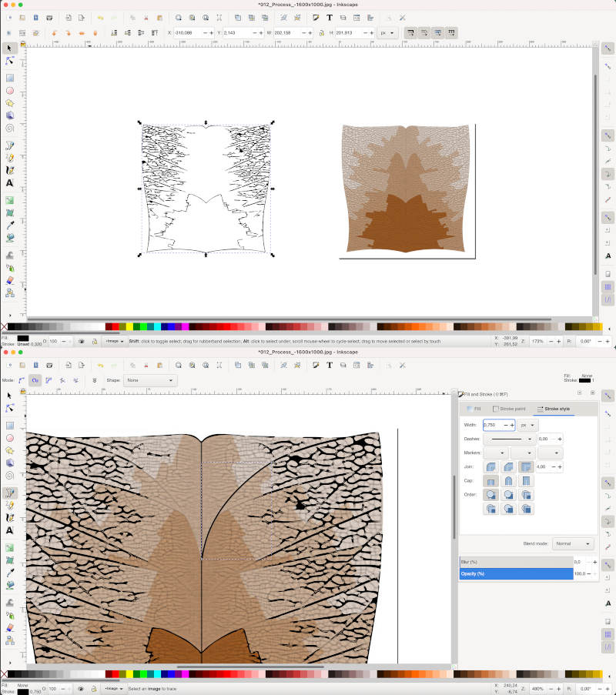616x695 pixels.
Task: Toggle Bezier path mode in bottom window
Action: tap(22, 380)
